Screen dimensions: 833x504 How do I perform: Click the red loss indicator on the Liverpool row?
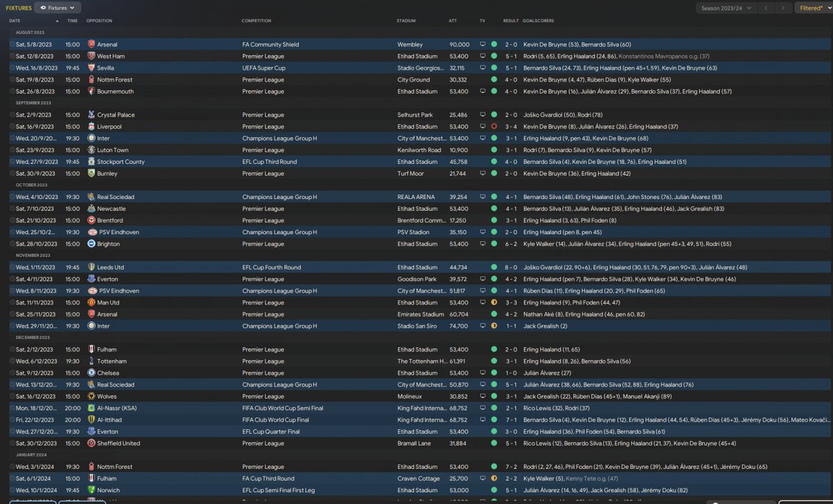(494, 127)
